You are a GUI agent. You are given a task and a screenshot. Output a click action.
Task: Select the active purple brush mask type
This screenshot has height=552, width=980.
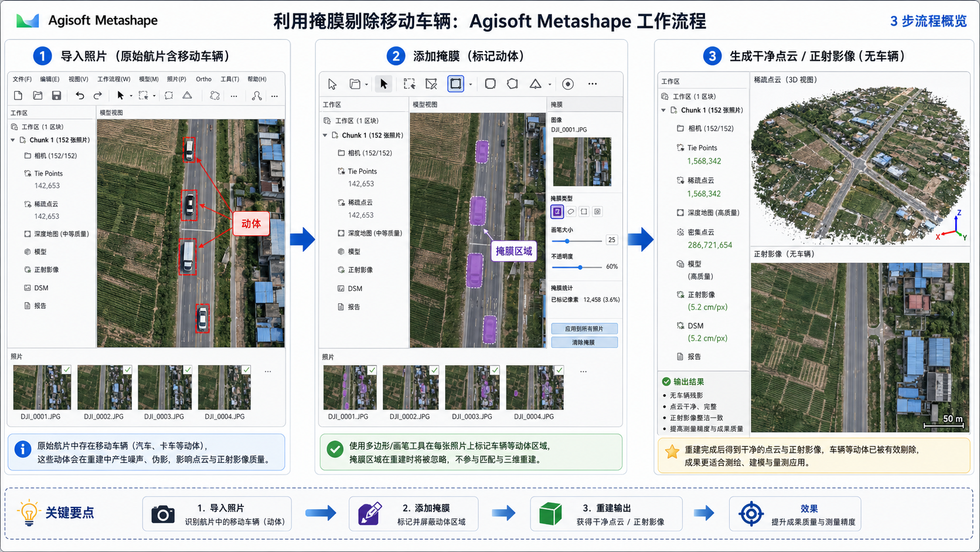[x=557, y=212]
